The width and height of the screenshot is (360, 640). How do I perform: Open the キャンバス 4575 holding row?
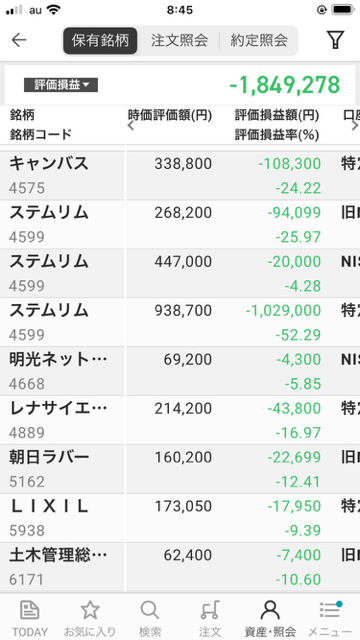coord(180,176)
